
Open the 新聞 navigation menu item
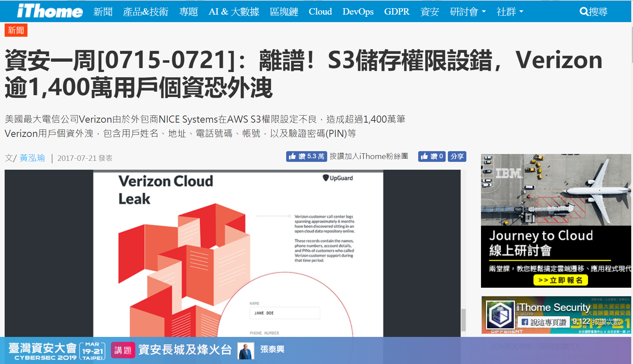pos(103,12)
